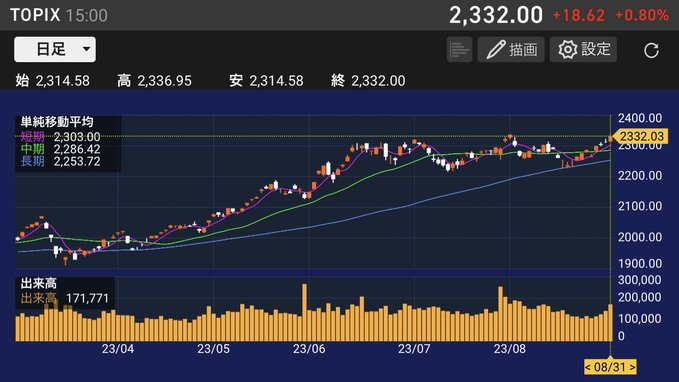Viewport: 679px width, 382px height.
Task: Click the 23/05 date axis label
Action: pyautogui.click(x=213, y=349)
